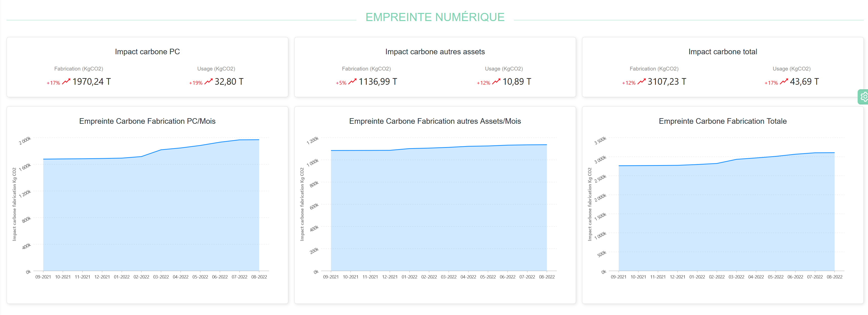Click 03-2022 on the PC fabrication chart axis
The image size is (868, 315).
(161, 277)
